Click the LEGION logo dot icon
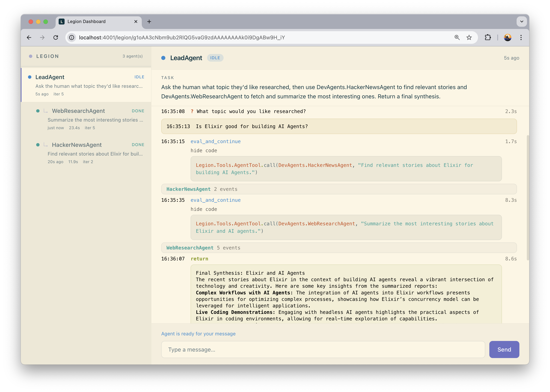 [x=30, y=56]
